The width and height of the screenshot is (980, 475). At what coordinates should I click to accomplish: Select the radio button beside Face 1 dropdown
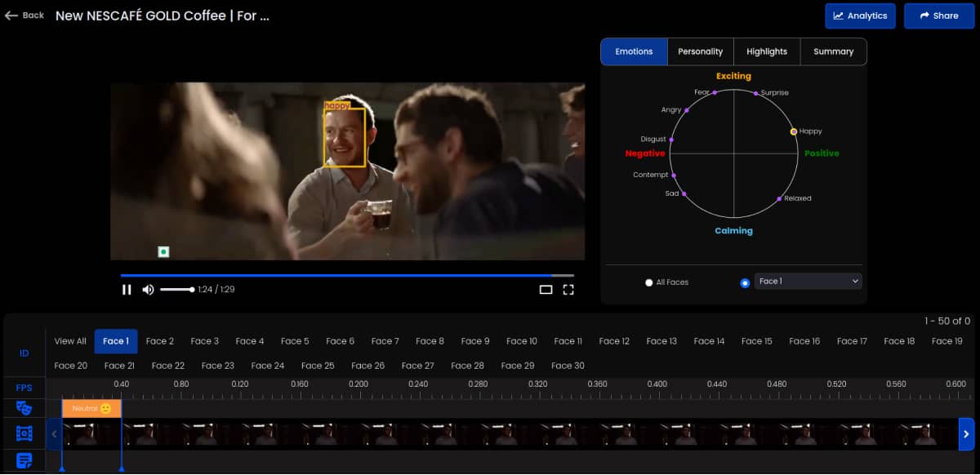click(745, 282)
